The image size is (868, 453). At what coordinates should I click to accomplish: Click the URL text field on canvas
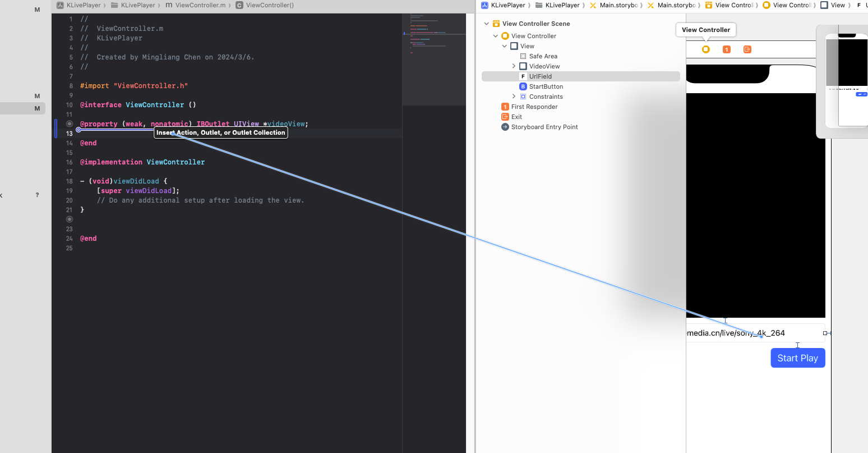[756, 333]
